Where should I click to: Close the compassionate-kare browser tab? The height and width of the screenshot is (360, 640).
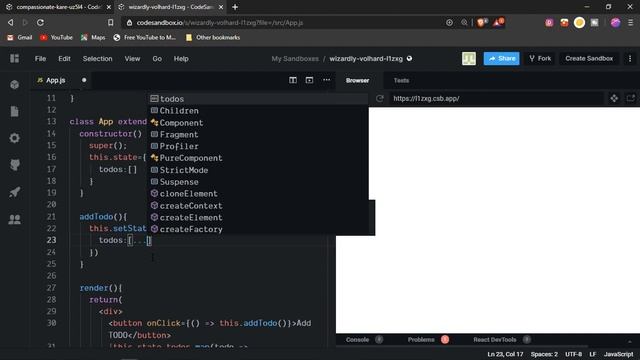[x=109, y=7]
